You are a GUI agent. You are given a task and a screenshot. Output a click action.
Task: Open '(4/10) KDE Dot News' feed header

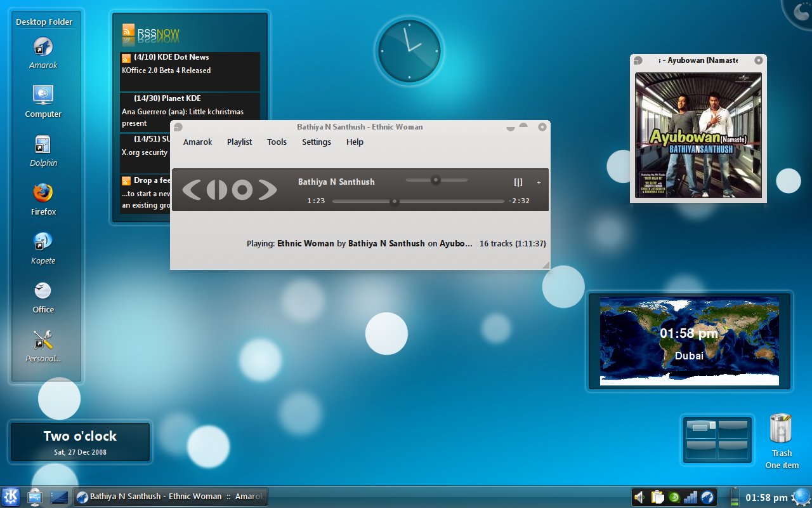click(x=171, y=57)
